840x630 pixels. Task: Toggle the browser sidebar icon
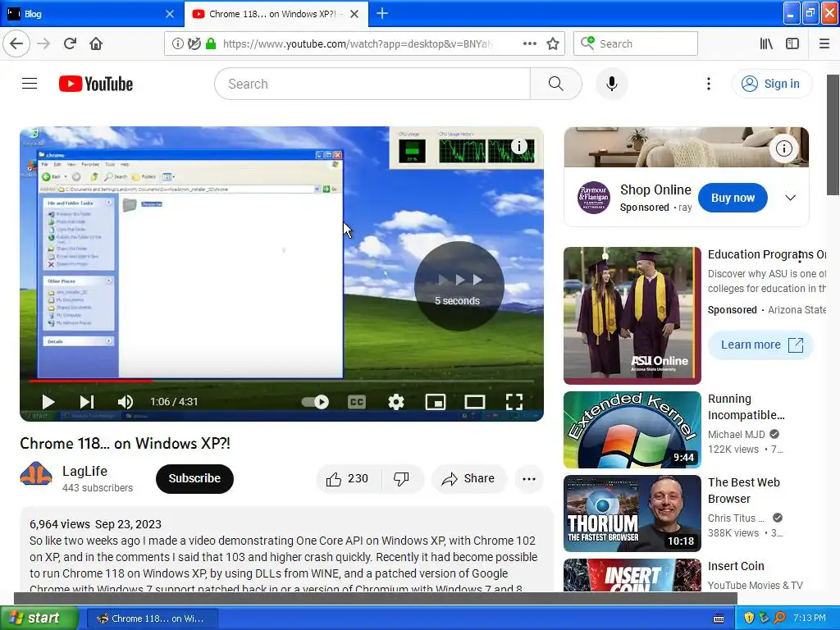click(792, 43)
